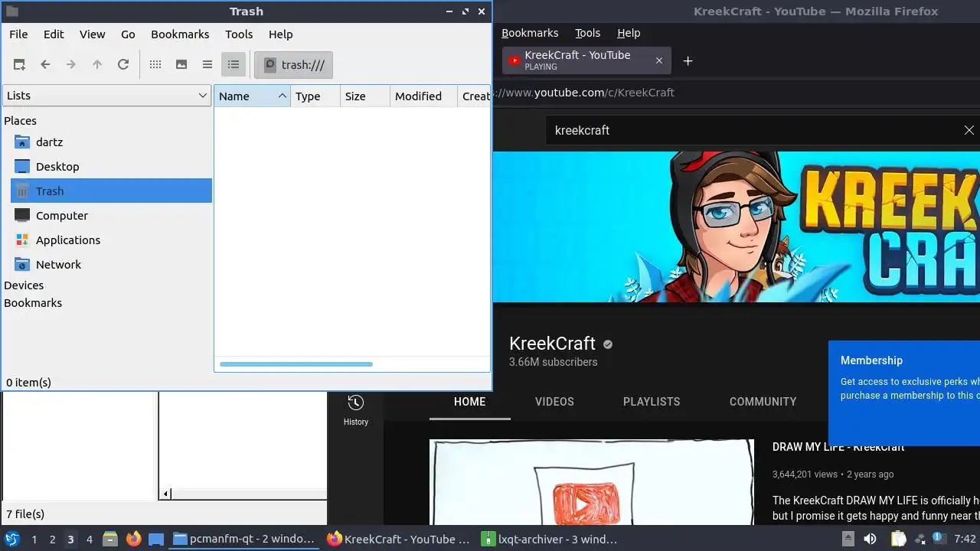Reload the Trash folder view

point(123,65)
